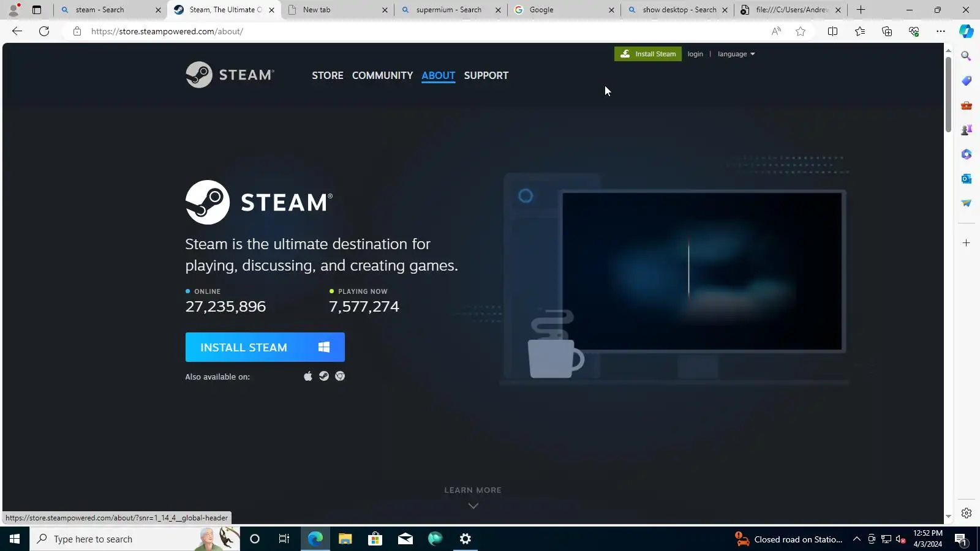Refresh the Steam about page

point(44,31)
